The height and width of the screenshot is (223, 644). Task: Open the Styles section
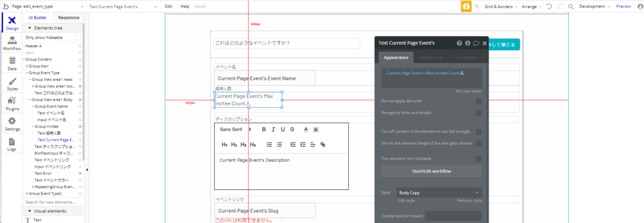(12, 84)
